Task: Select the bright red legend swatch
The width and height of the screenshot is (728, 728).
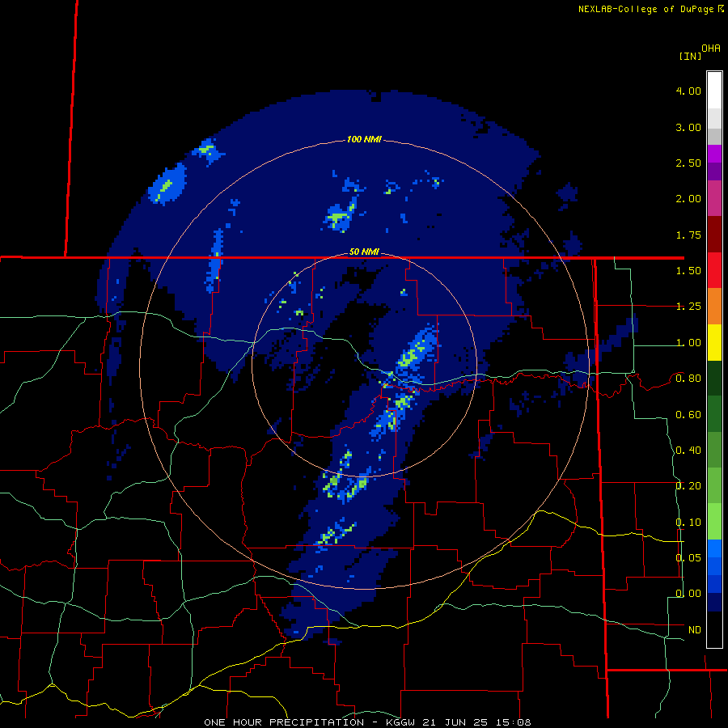Action: coord(714,270)
